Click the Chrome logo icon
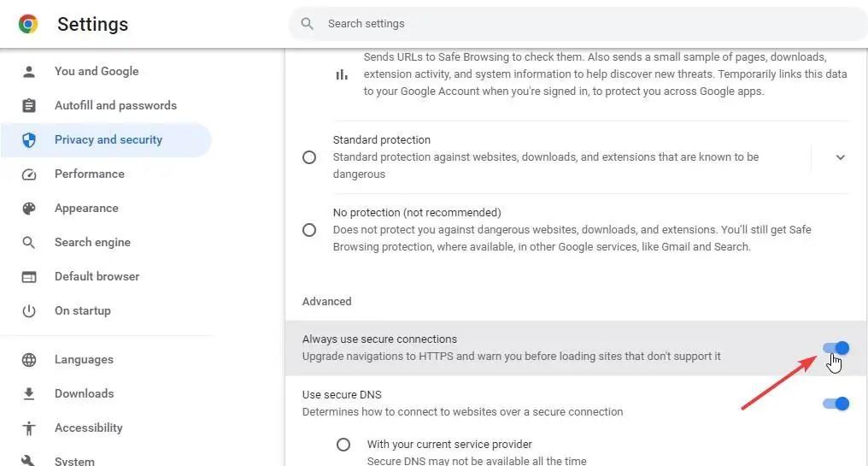The image size is (868, 466). pyautogui.click(x=27, y=24)
